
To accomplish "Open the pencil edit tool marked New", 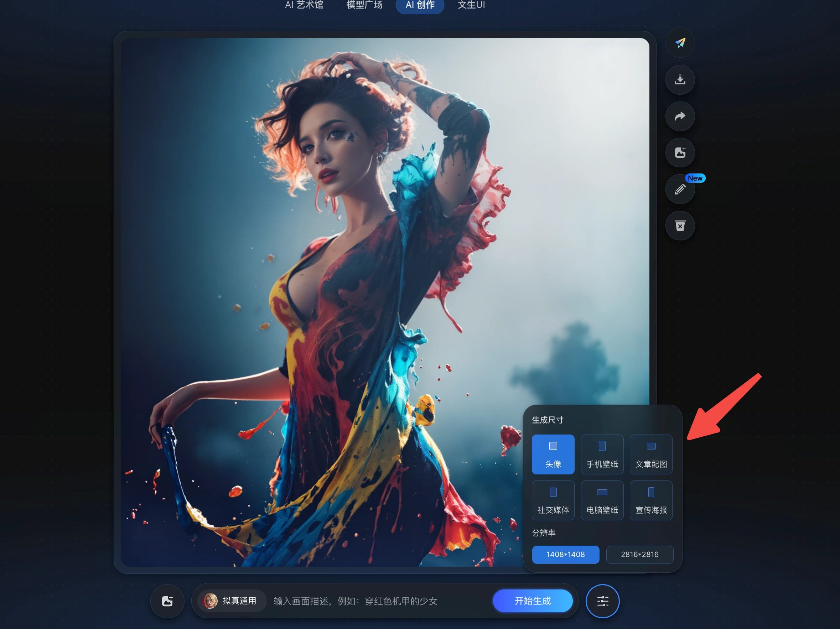I will point(680,189).
